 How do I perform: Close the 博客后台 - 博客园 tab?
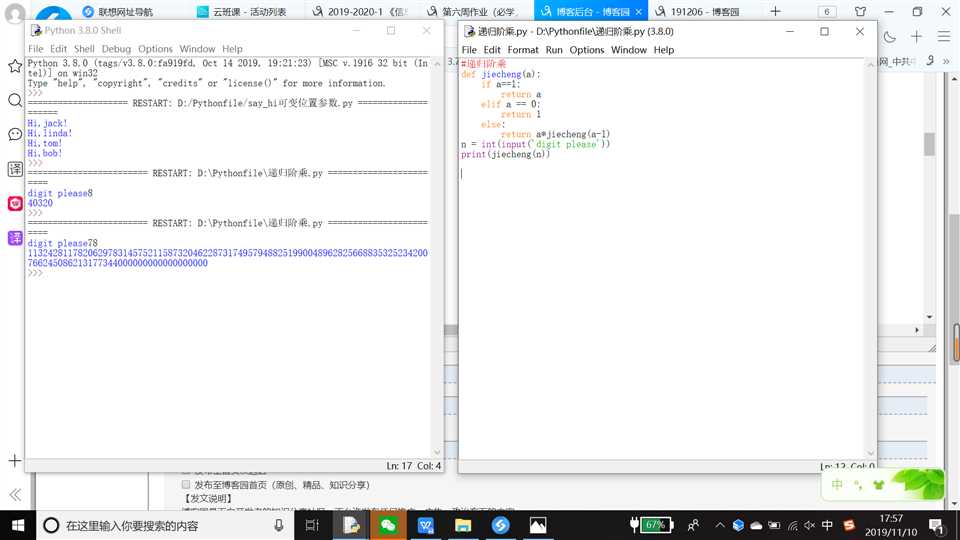[x=639, y=12]
